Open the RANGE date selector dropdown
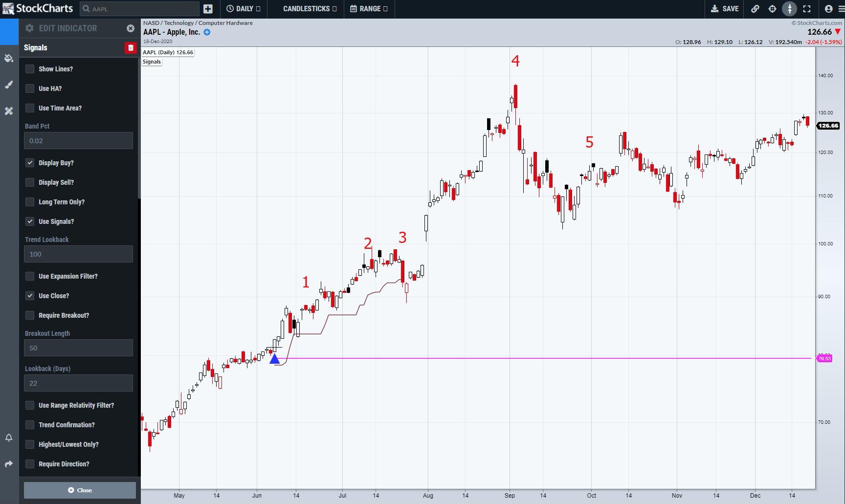 (x=369, y=9)
